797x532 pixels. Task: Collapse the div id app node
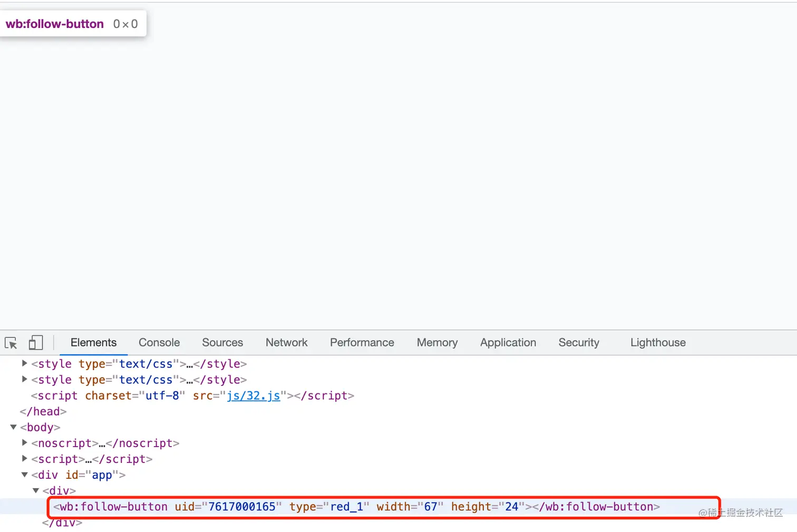point(24,475)
